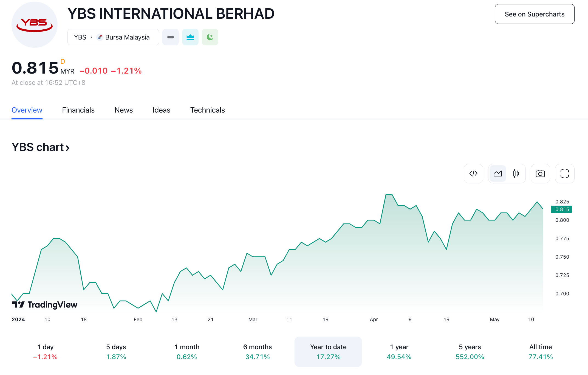Open the YBS Bursa Malaysia symbol selector
Image resolution: width=588 pixels, height=375 pixels.
(x=113, y=37)
